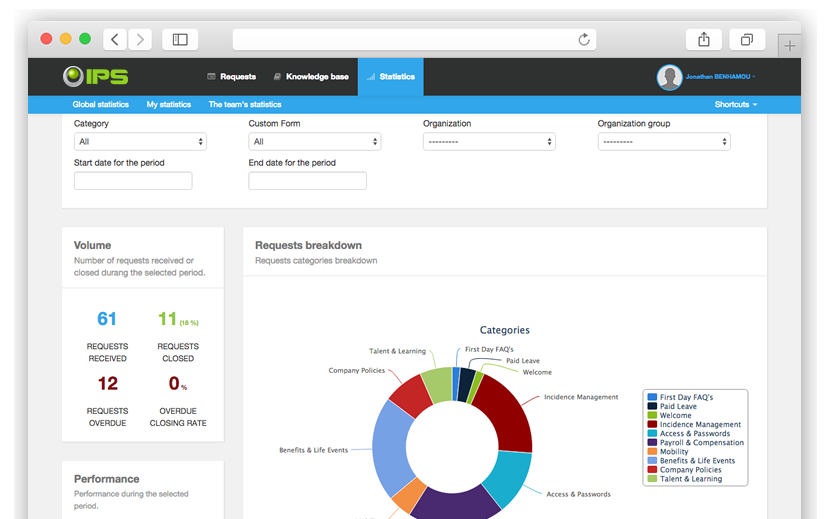Click the browser forward arrow button
The width and height of the screenshot is (829, 519).
click(x=140, y=40)
